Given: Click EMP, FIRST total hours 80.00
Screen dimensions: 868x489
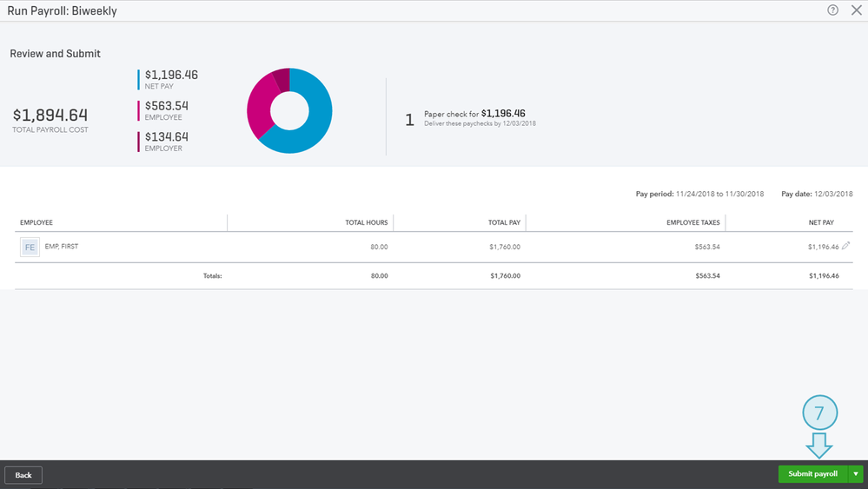Looking at the screenshot, I should click(x=379, y=247).
